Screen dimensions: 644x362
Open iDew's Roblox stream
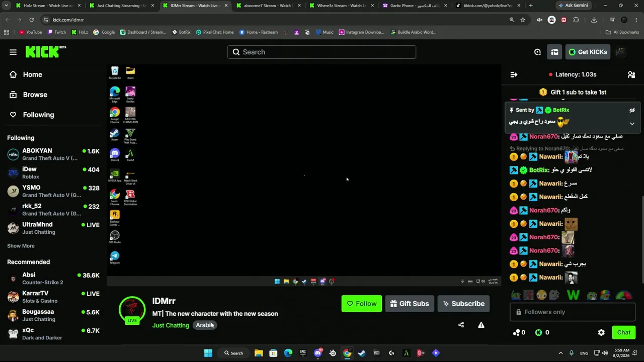coord(53,173)
